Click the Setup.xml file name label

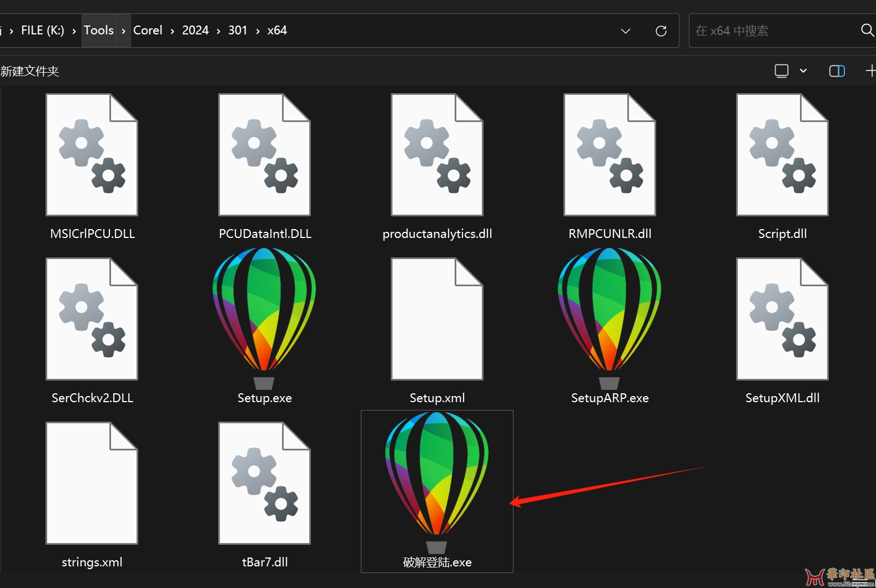(x=437, y=398)
